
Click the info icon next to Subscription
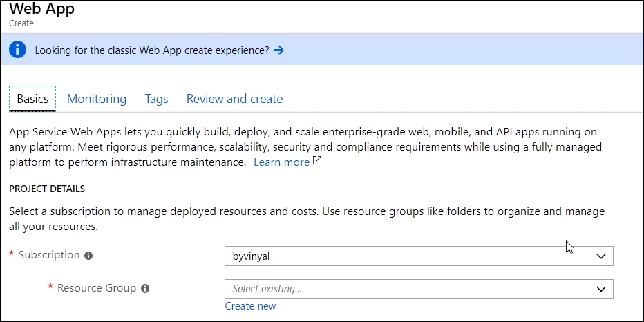pos(88,256)
